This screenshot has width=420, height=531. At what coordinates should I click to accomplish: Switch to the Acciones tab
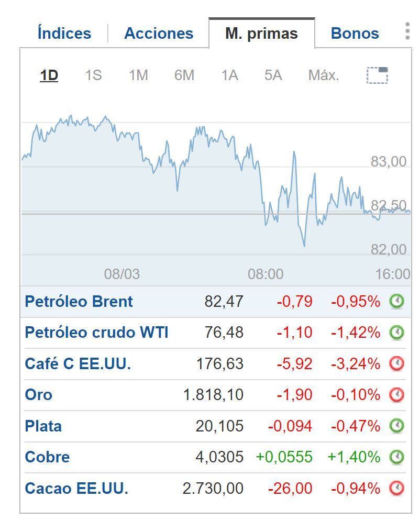click(x=158, y=33)
